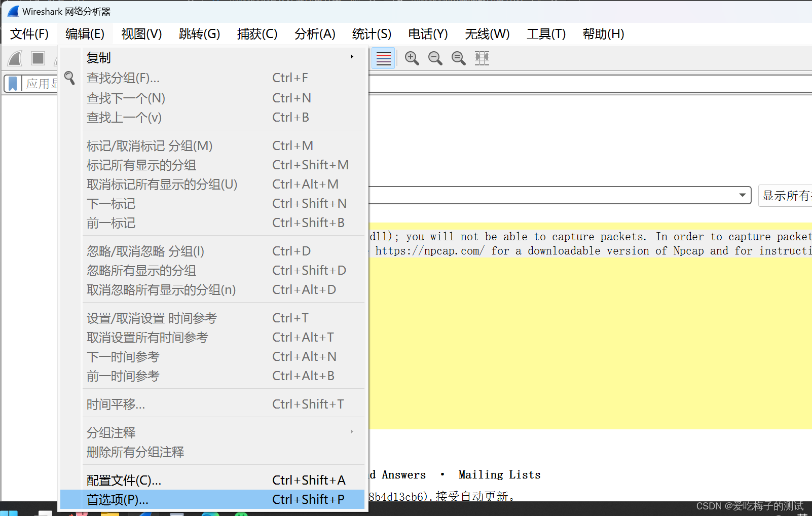
Task: Open 首选项(P)... preferences entry
Action: tap(212, 499)
